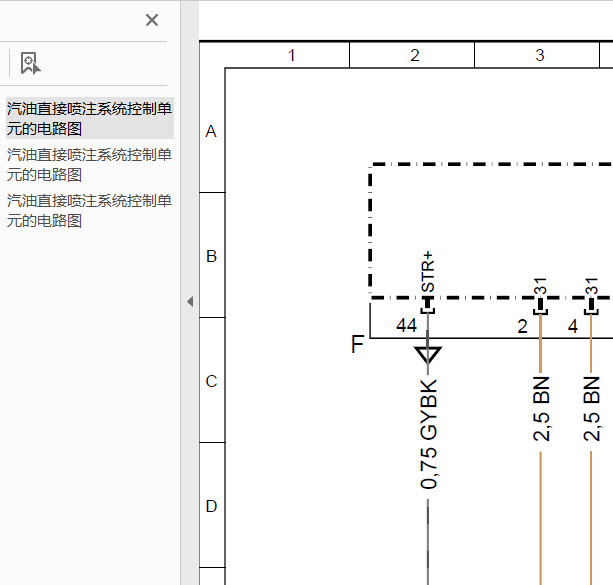Select the highlighted first bookmark entry

[x=90, y=118]
